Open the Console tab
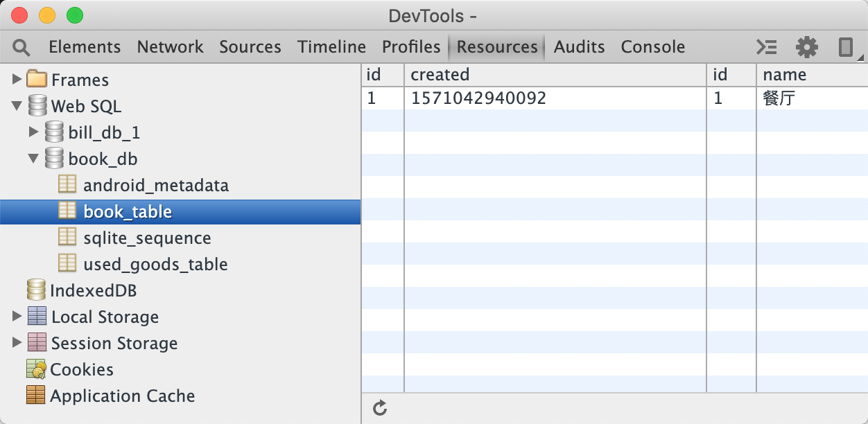868x424 pixels. (652, 47)
